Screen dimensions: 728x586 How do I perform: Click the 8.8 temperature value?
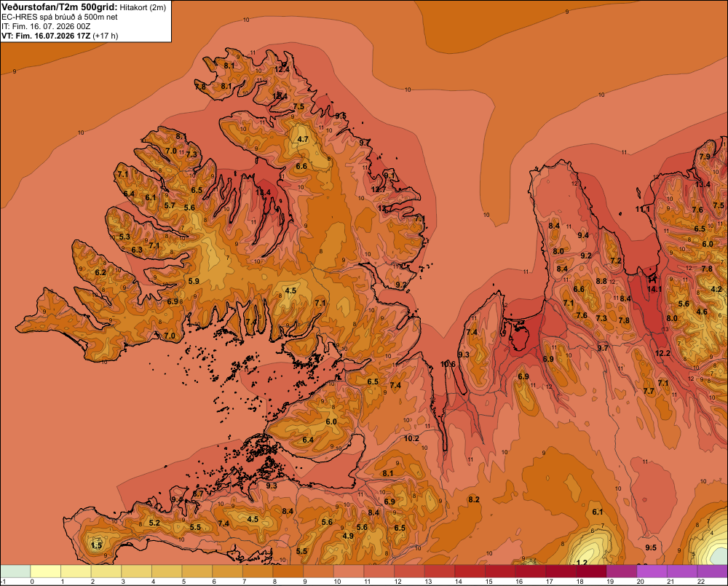(601, 281)
